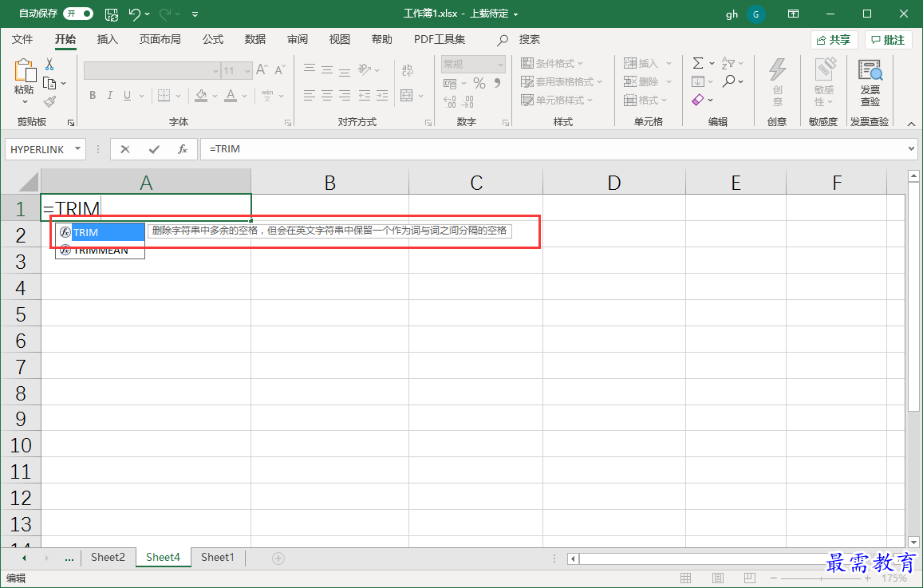Open 单元格样式 cell styles dropdown
Screen dimensions: 923x588
pos(557,101)
